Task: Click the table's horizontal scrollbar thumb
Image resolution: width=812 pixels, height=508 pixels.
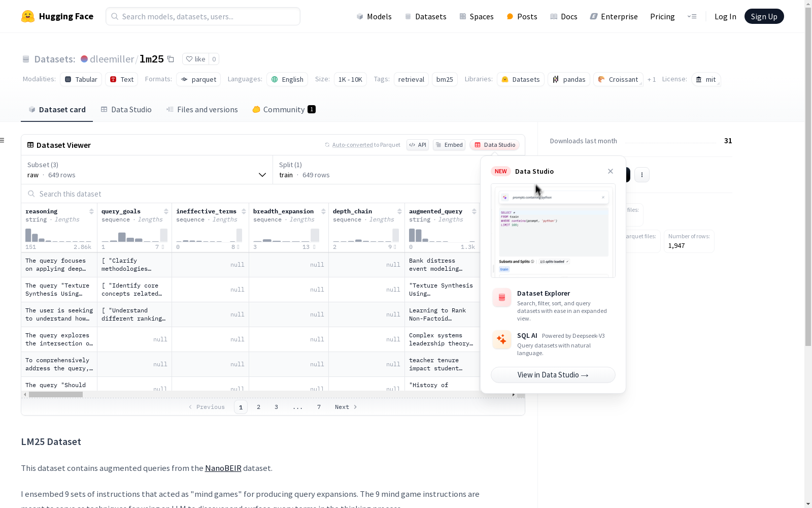Action: [56, 395]
